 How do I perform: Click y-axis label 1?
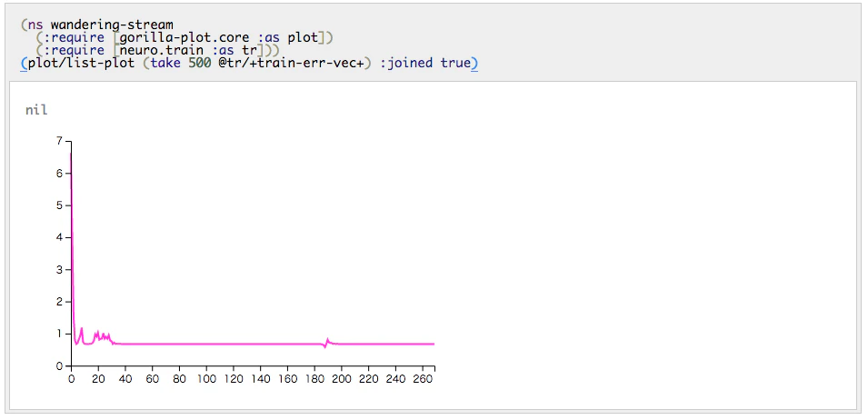pyautogui.click(x=60, y=334)
